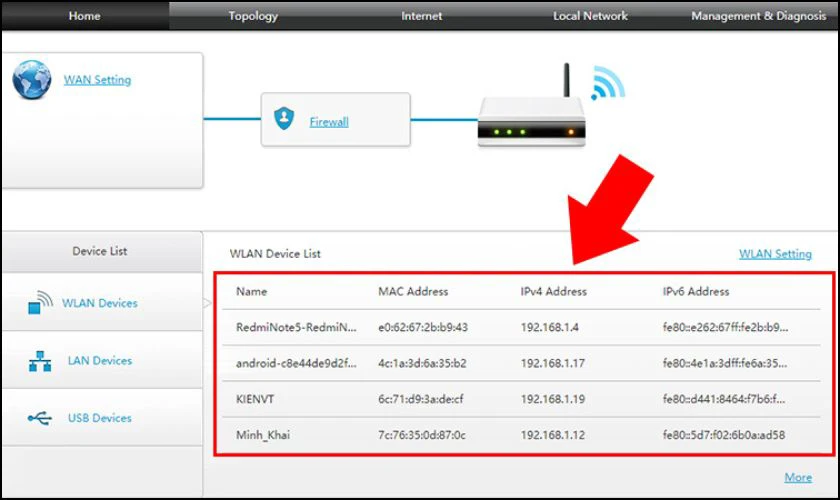
Task: Click IPv4 address 192.168.1.4
Action: [550, 327]
